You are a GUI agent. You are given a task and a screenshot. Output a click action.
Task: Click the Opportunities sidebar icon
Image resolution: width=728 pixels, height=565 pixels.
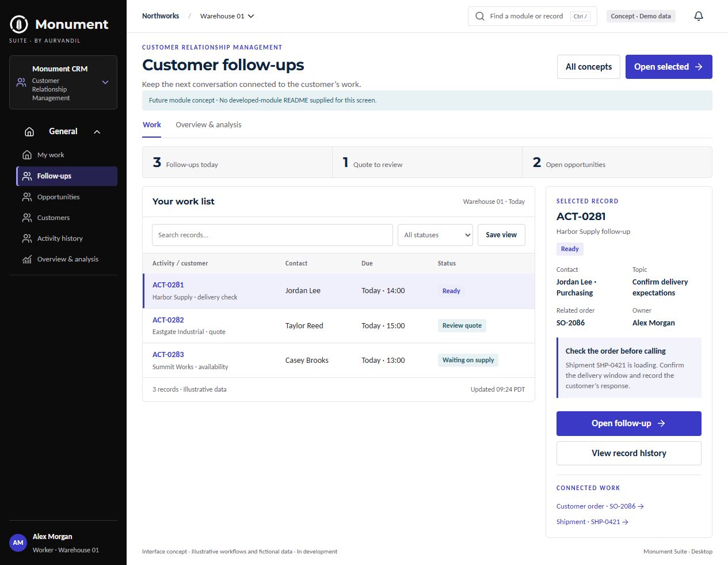click(x=27, y=197)
